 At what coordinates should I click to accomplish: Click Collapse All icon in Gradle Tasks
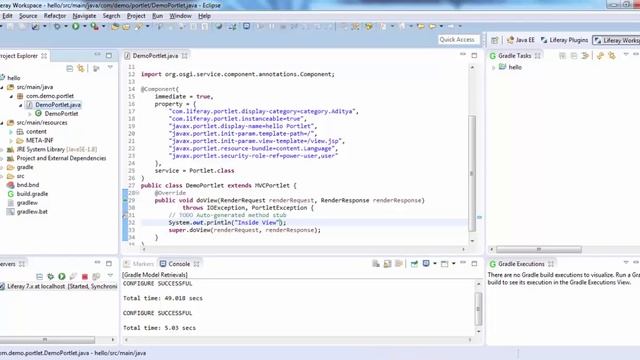[574, 56]
